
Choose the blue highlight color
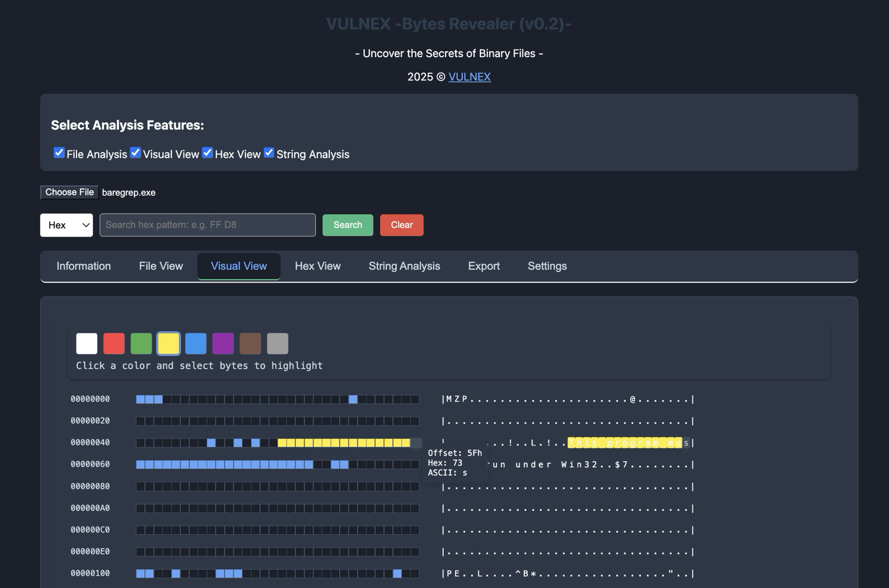[x=196, y=344]
